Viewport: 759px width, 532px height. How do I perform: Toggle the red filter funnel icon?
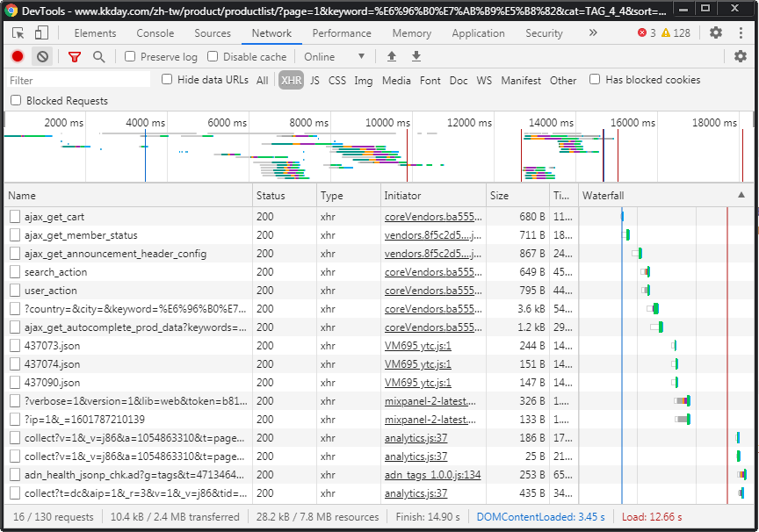click(74, 56)
